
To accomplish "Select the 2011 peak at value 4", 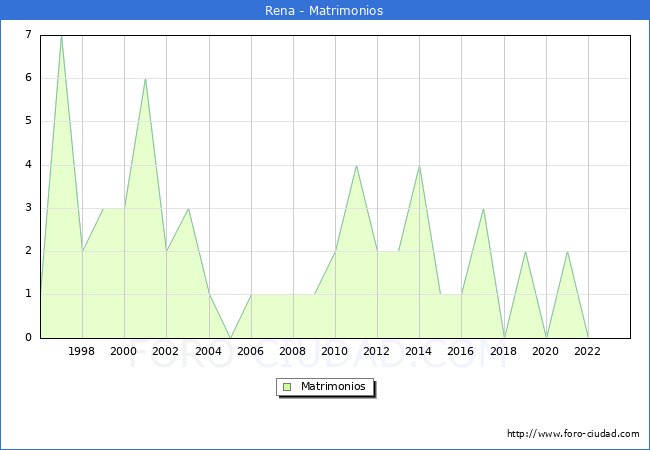I will point(356,165).
